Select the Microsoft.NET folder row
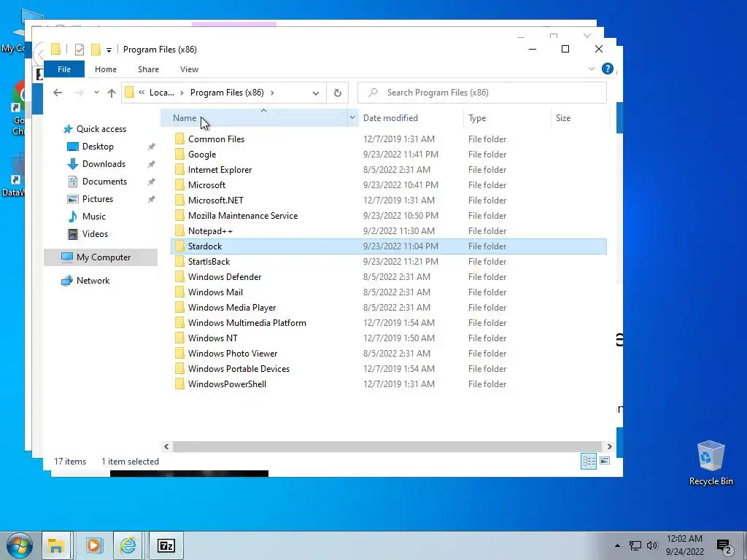This screenshot has width=747, height=560. point(389,200)
